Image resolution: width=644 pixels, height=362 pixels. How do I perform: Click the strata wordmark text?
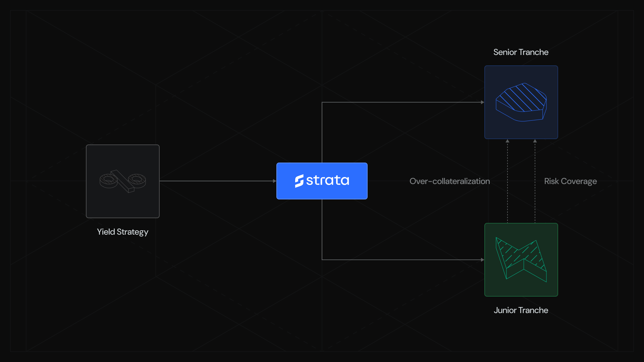pos(328,181)
